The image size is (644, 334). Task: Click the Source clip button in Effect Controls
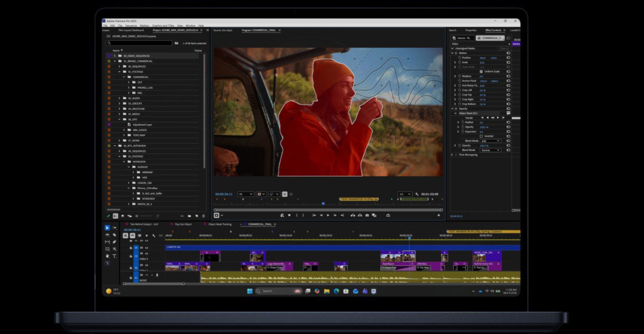[x=463, y=38]
